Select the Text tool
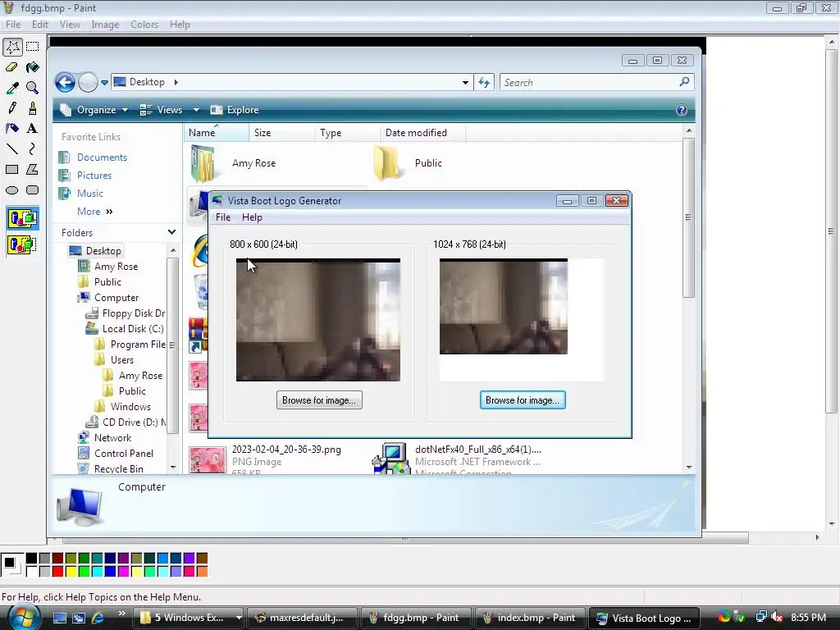 coord(33,128)
